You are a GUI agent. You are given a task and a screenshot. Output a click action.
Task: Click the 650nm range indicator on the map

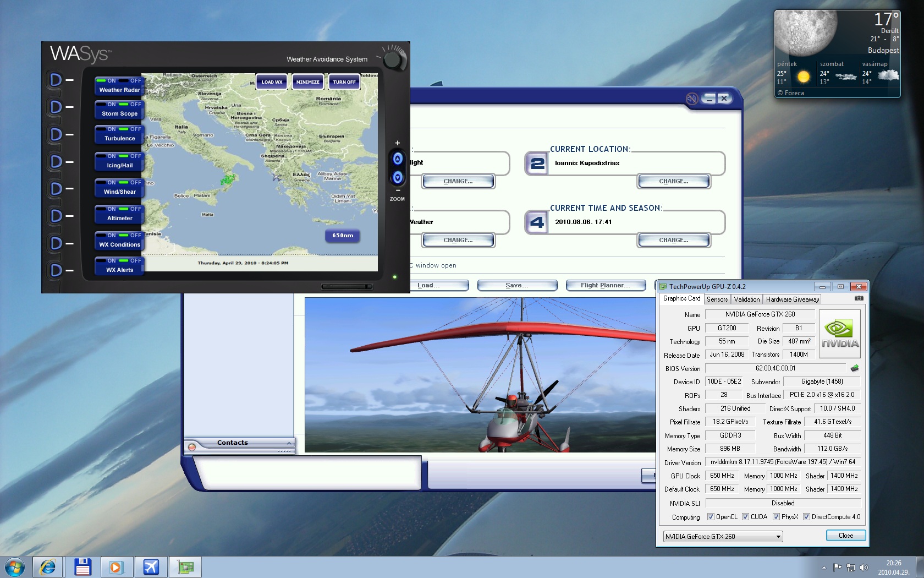pos(343,236)
